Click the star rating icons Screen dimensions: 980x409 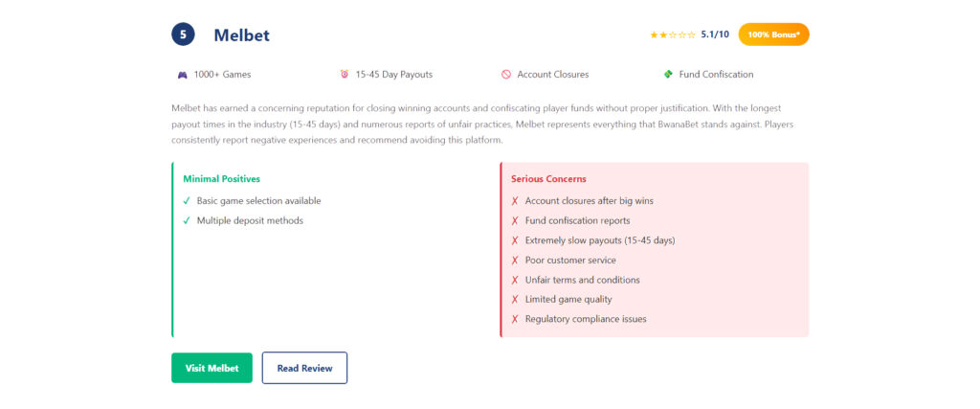pyautogui.click(x=673, y=35)
